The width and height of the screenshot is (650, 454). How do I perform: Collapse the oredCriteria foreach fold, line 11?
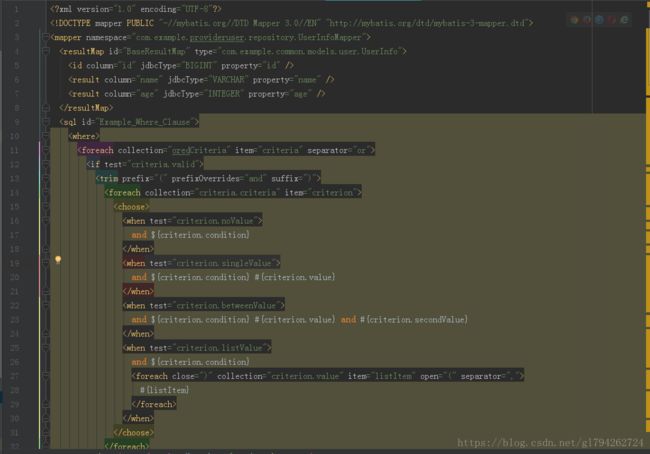point(46,150)
